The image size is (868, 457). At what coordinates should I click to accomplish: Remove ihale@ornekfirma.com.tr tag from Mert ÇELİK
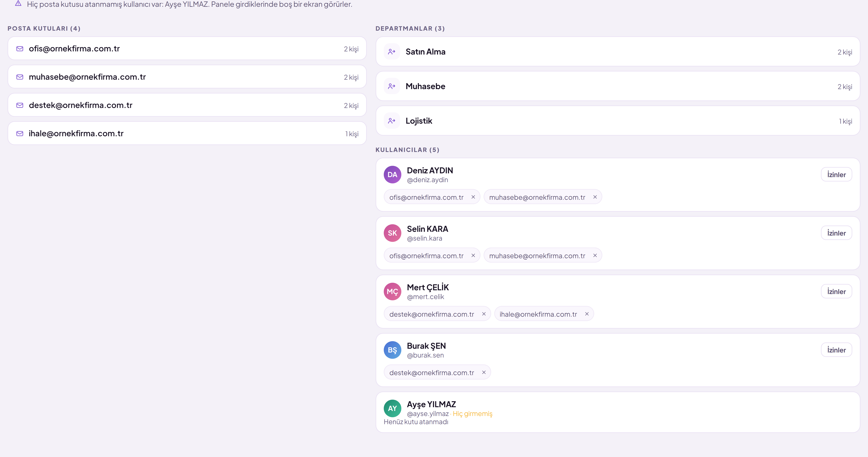click(587, 314)
